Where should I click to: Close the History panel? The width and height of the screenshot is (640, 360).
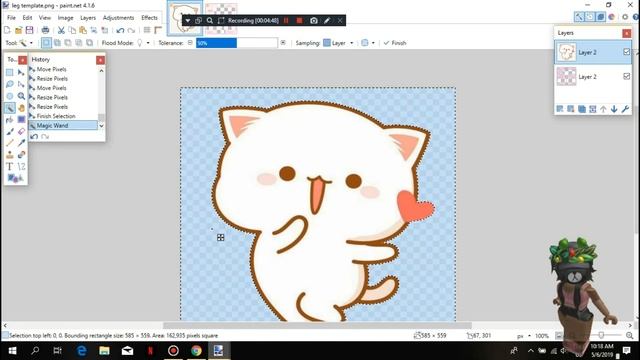[x=100, y=60]
